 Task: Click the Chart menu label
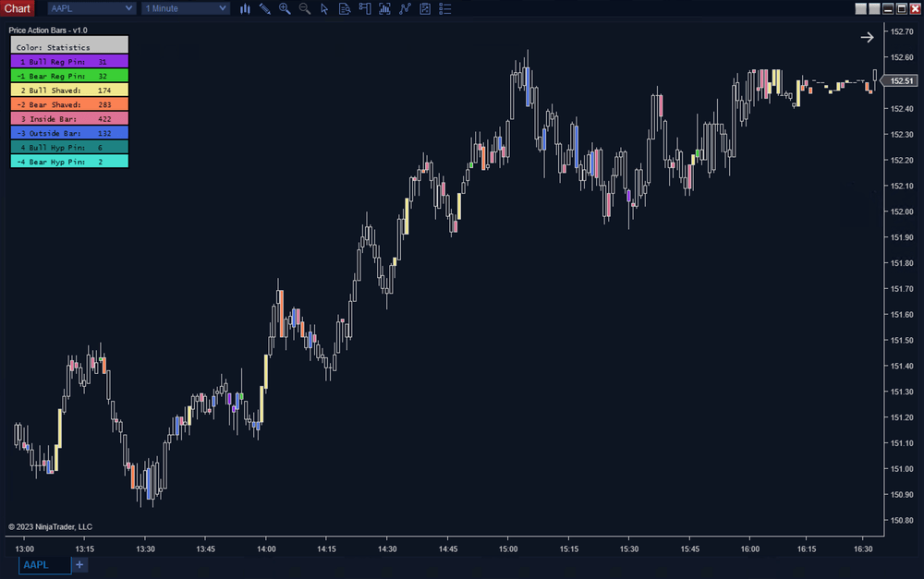(17, 8)
